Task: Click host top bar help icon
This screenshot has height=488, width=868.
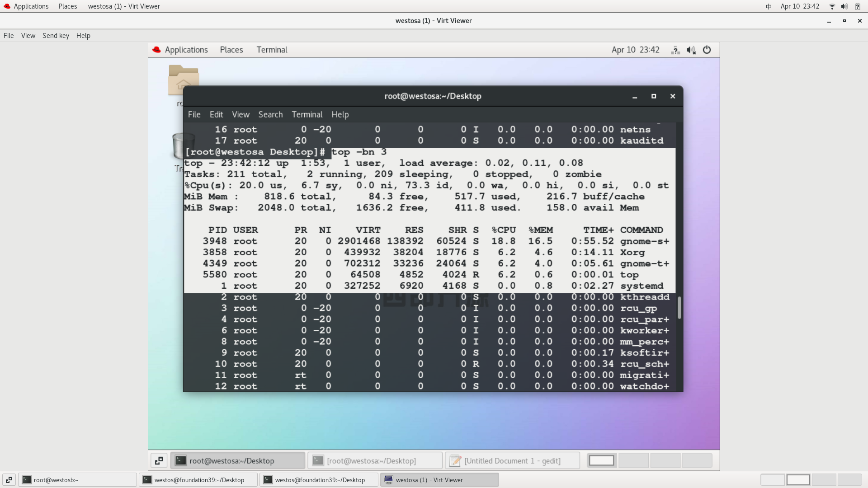Action: click(857, 6)
